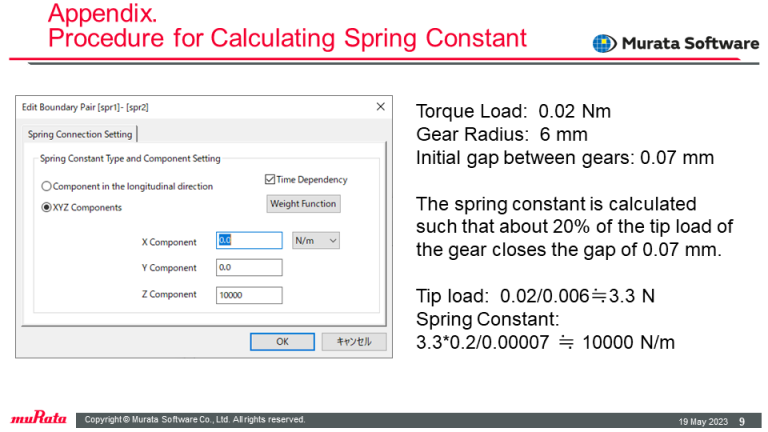Click the slide title about Spring Constant

287,39
